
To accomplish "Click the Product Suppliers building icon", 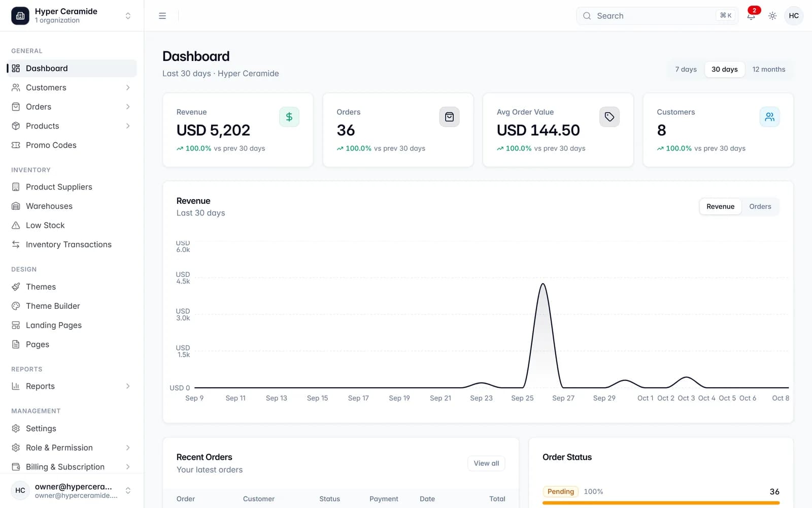I will 16,187.
